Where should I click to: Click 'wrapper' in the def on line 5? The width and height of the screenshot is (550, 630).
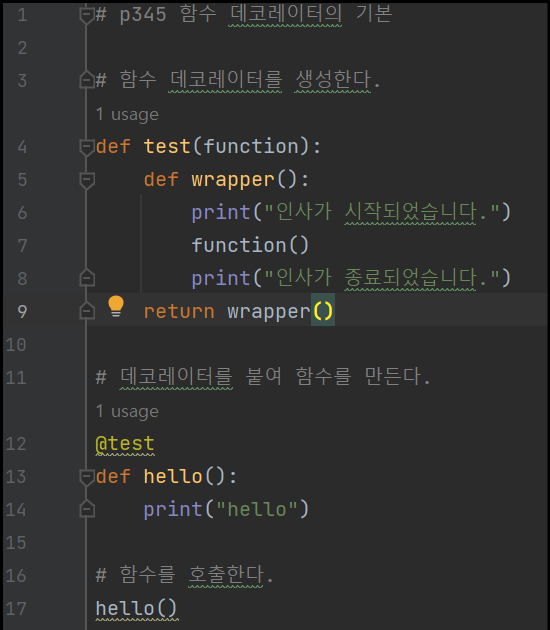tap(233, 180)
